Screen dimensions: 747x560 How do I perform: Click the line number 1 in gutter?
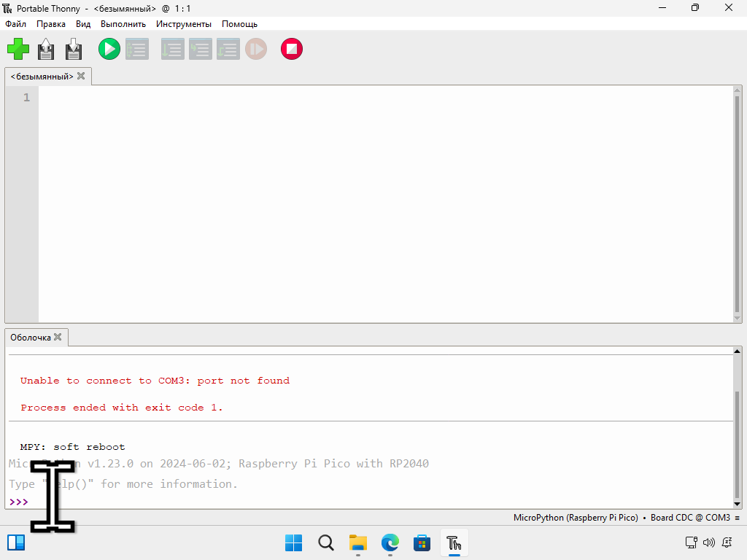pyautogui.click(x=27, y=98)
